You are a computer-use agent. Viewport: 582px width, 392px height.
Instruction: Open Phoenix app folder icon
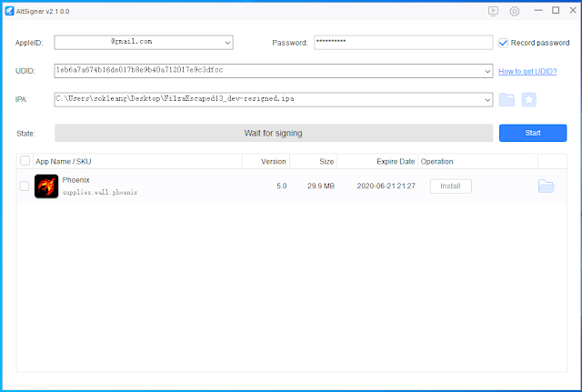click(x=546, y=186)
